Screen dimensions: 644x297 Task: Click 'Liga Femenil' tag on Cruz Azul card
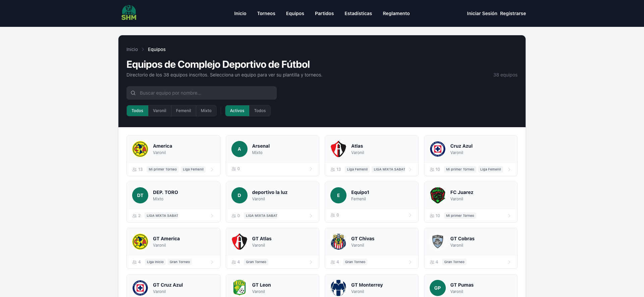(490, 169)
